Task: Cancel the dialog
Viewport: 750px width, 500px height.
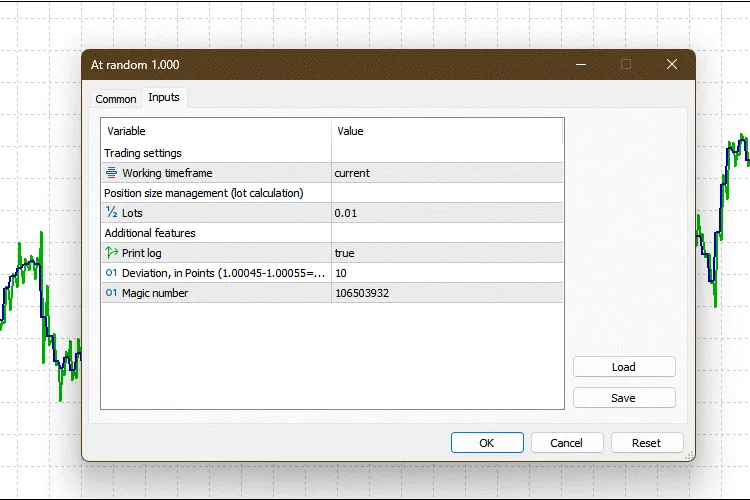Action: pos(566,443)
